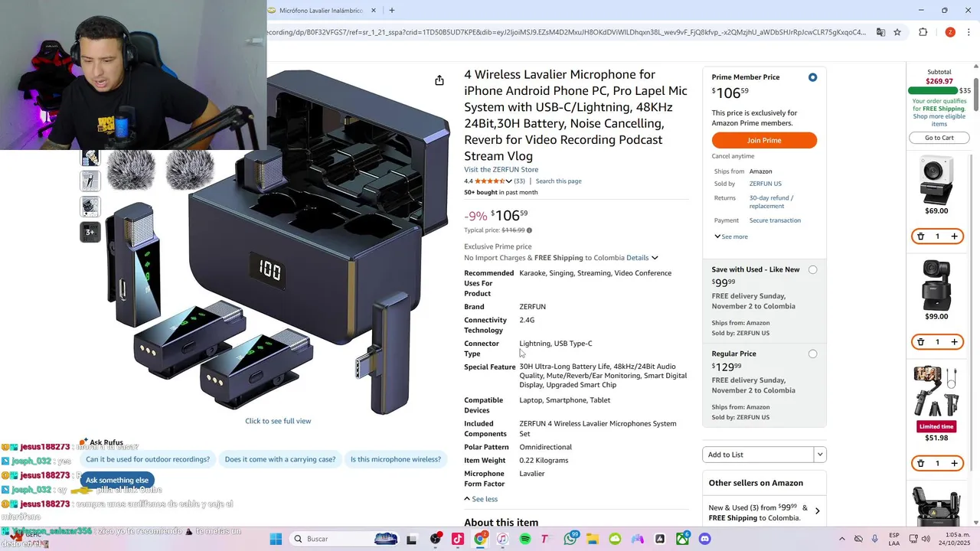Image resolution: width=980 pixels, height=551 pixels.
Task: Open Discord from the taskbar
Action: [704, 539]
